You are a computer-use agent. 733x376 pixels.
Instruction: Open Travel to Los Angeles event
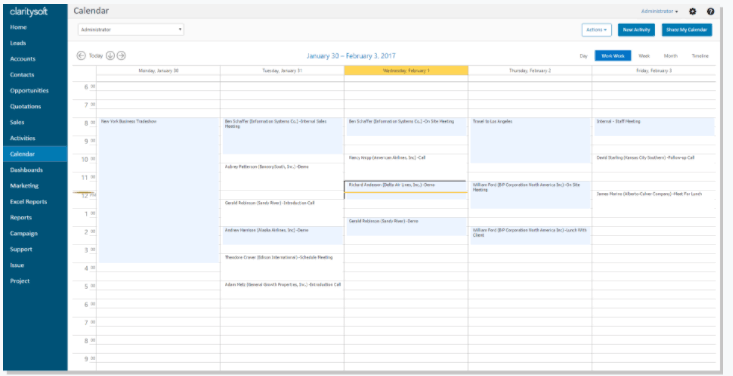click(x=531, y=140)
